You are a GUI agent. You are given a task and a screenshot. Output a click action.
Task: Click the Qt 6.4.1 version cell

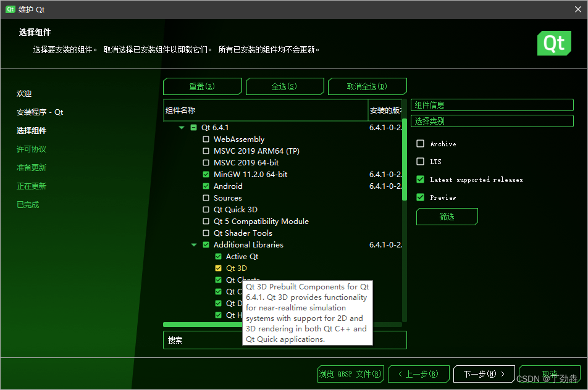click(385, 128)
